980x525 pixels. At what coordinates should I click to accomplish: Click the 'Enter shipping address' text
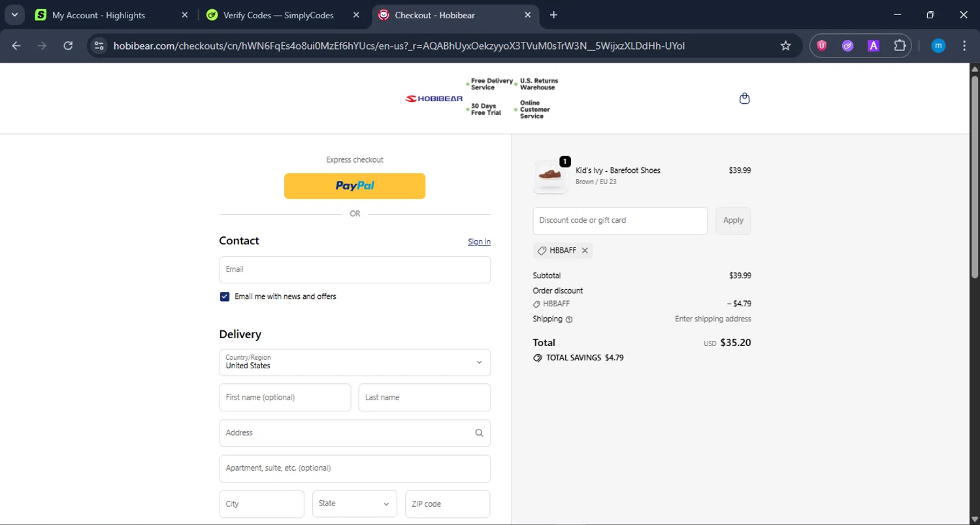pyautogui.click(x=713, y=319)
